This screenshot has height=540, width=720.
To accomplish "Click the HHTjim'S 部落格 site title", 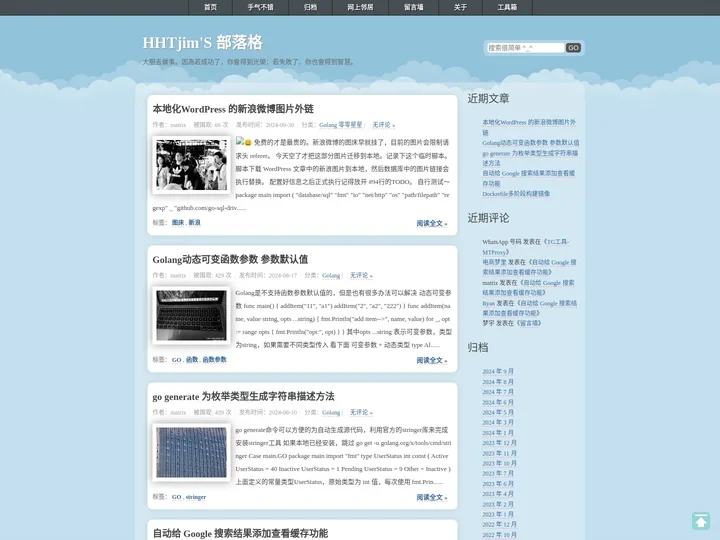I will pyautogui.click(x=202, y=42).
